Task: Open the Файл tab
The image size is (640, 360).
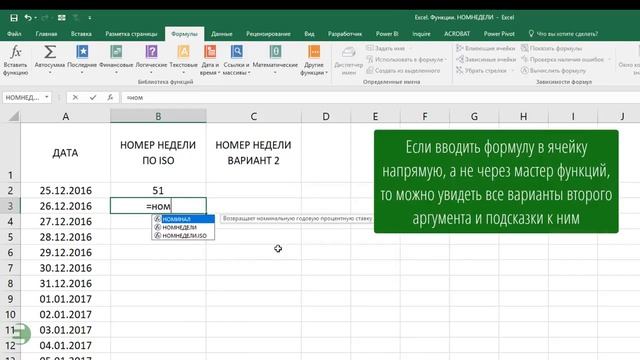Action: pyautogui.click(x=14, y=34)
